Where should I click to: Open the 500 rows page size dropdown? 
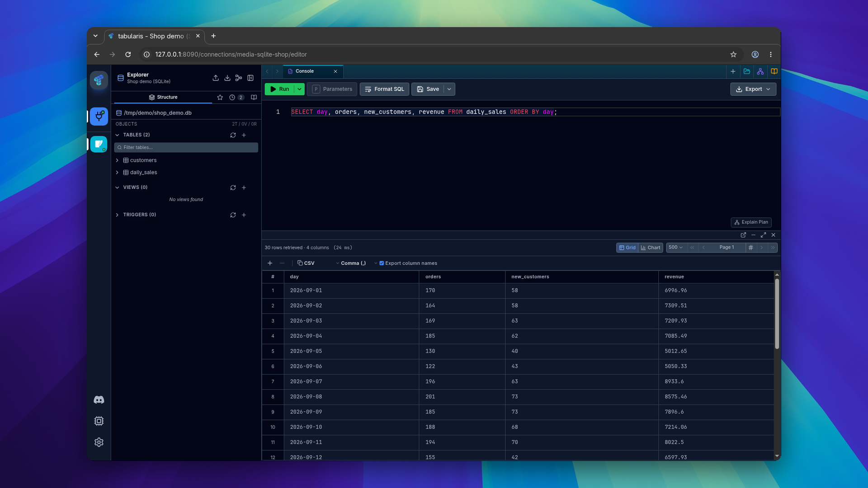click(676, 248)
